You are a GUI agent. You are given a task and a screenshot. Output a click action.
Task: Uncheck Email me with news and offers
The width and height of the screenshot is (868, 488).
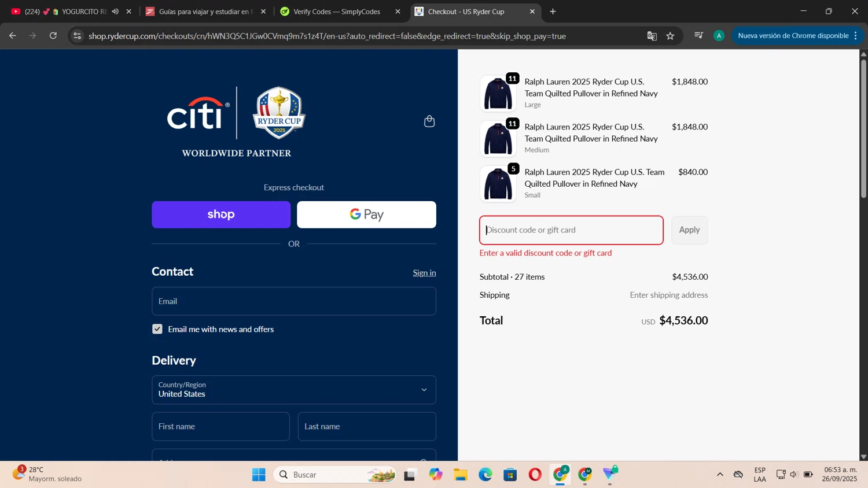tap(157, 329)
